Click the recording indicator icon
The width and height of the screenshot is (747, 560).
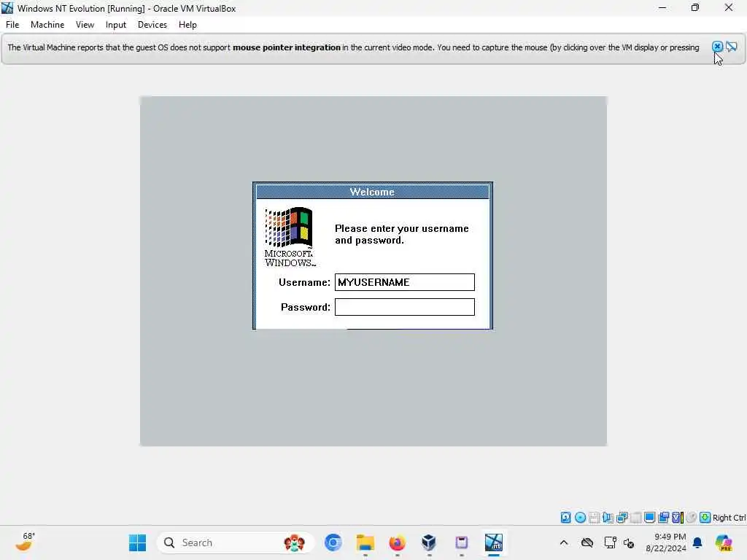[663, 518]
